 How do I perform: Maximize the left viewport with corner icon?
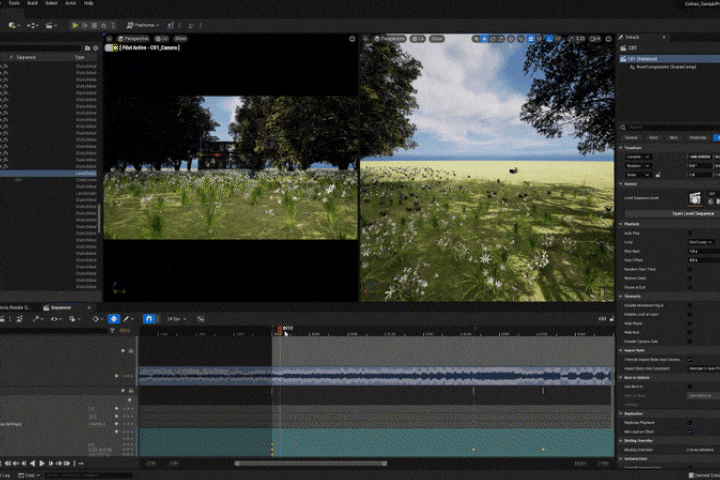tap(352, 39)
